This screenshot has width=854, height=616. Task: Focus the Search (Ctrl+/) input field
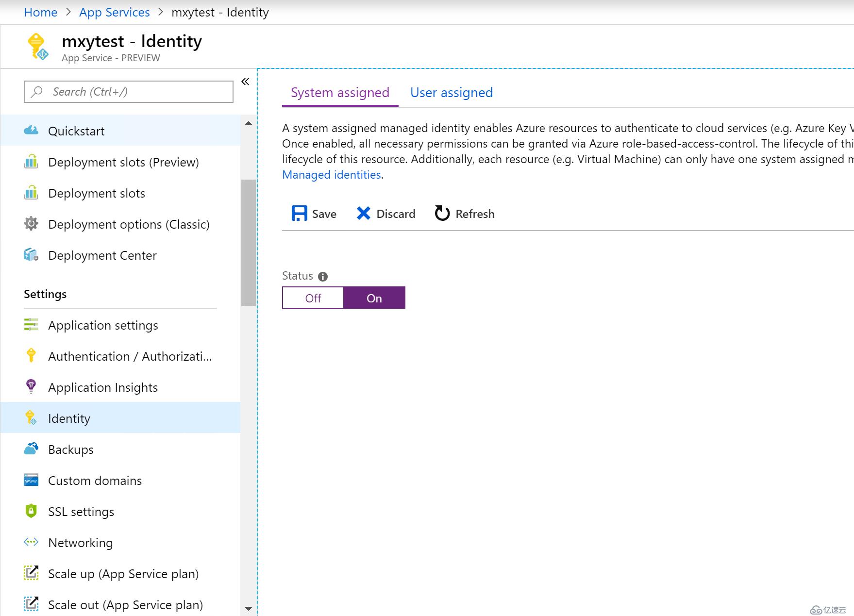(129, 92)
